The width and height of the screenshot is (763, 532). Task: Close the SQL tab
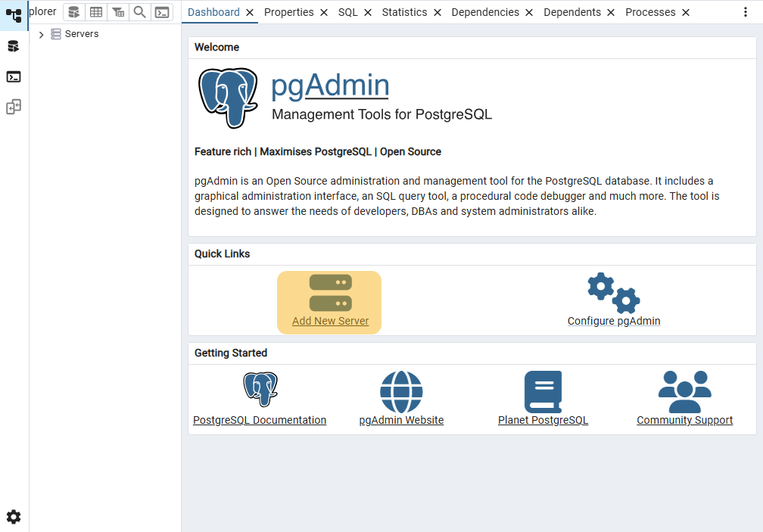point(368,13)
